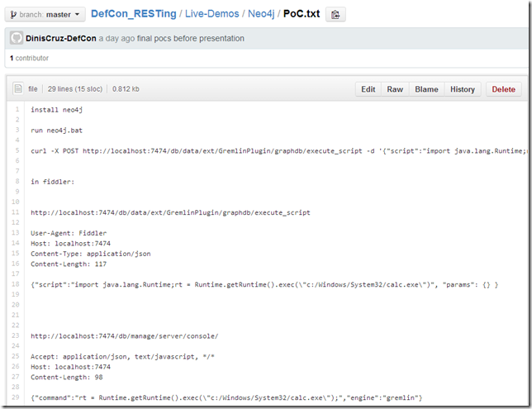
Task: Open the DinisCruz-DefCon profile link
Action: pyautogui.click(x=61, y=38)
